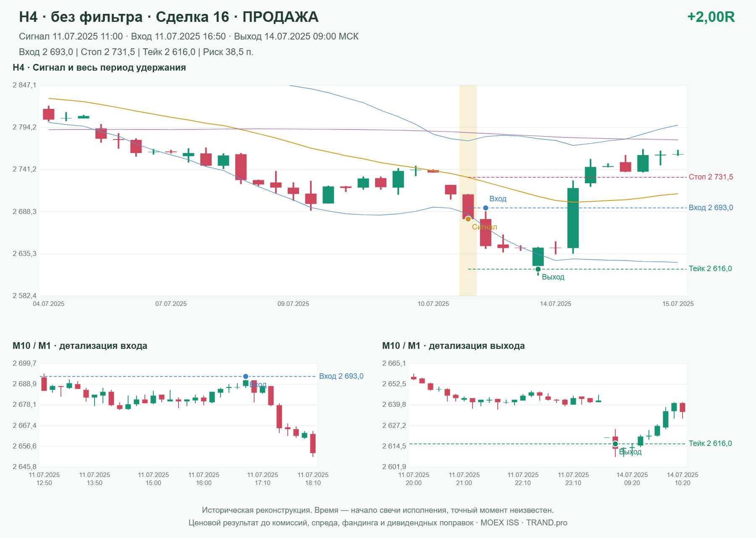This screenshot has width=756, height=538.
Task: Click the 09.07.2025 date axis label
Action: (x=293, y=304)
